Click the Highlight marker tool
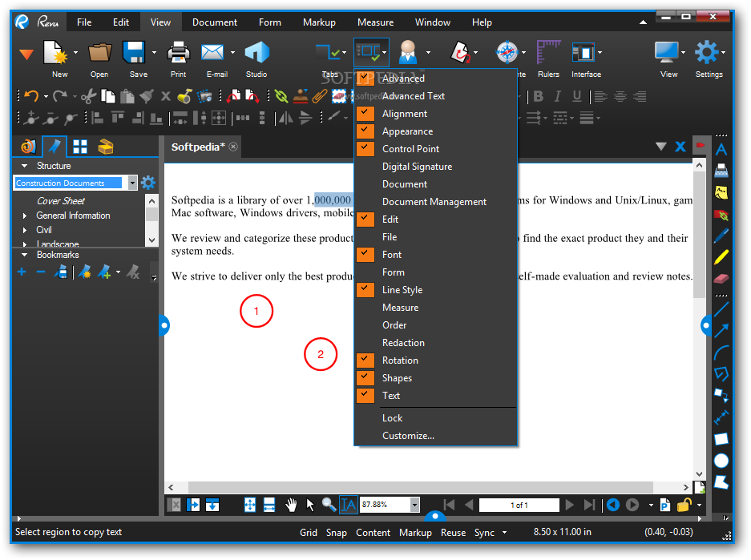 coord(721,257)
